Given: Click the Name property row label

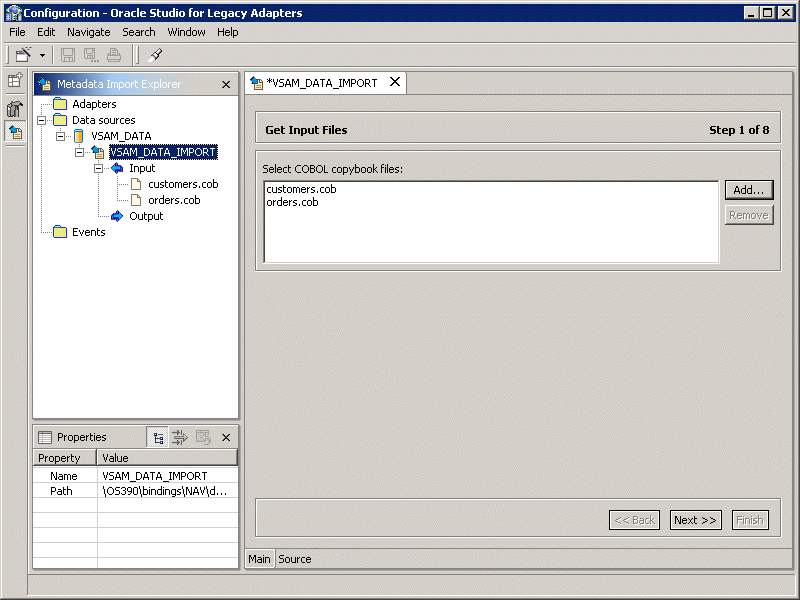Looking at the screenshot, I should click(64, 476).
